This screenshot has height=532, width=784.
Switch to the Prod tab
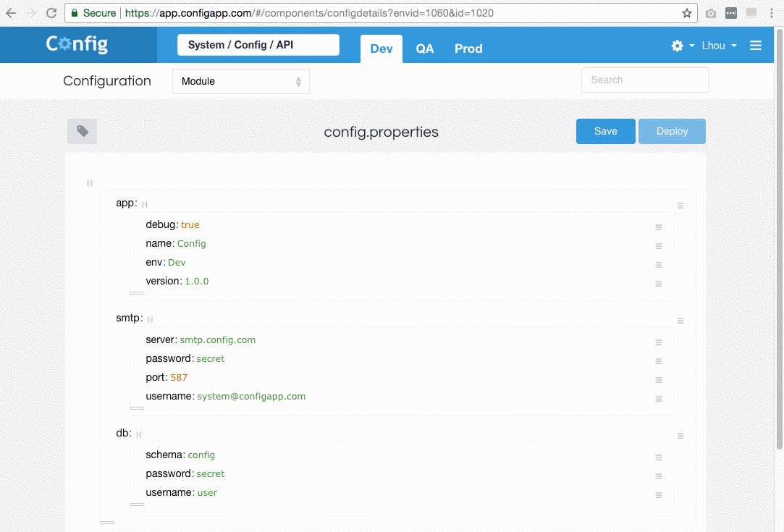[468, 48]
